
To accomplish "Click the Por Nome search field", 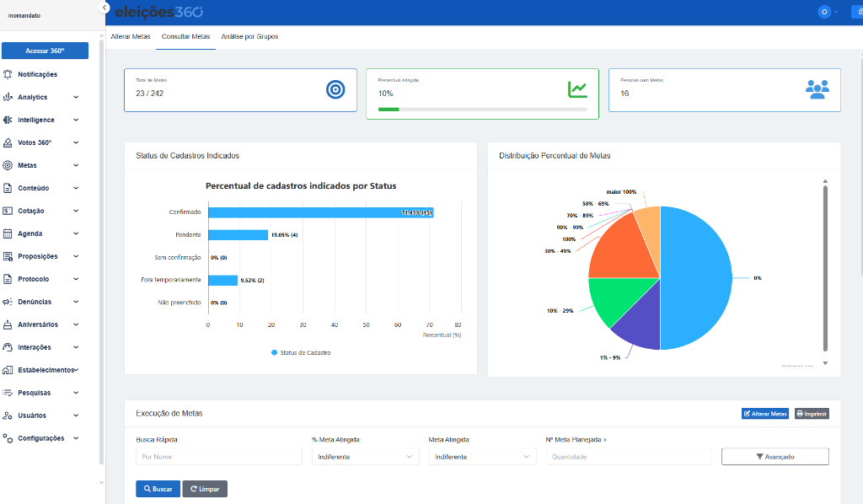I will coord(218,456).
